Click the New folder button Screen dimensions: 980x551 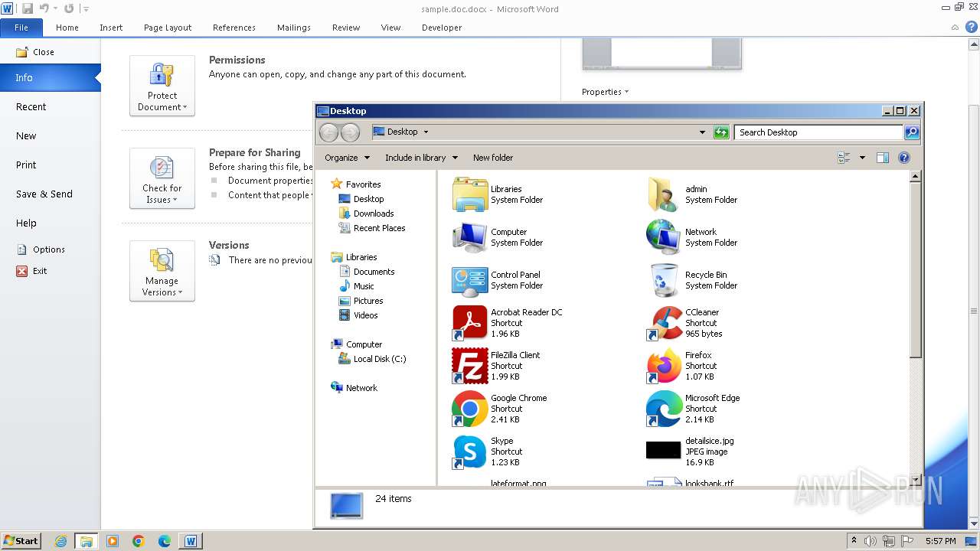pyautogui.click(x=493, y=158)
